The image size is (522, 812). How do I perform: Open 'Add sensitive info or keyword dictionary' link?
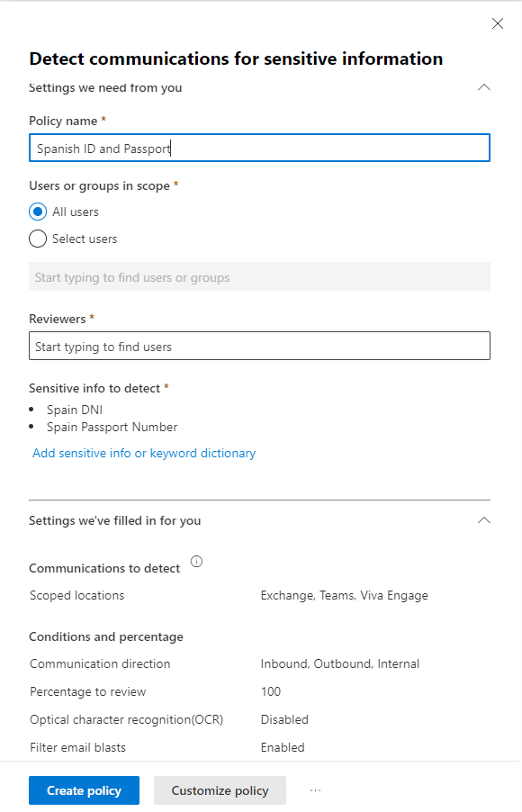click(x=144, y=453)
